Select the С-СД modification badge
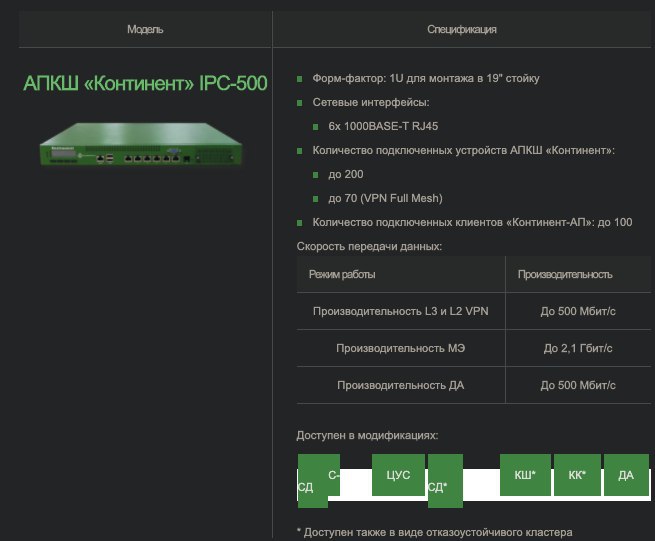The height and width of the screenshot is (541, 655). (x=319, y=481)
